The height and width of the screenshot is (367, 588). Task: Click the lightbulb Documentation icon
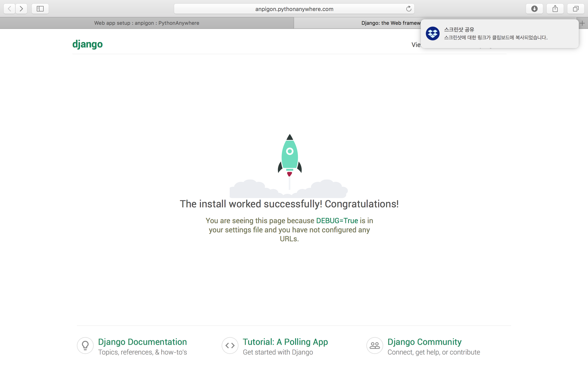(85, 345)
